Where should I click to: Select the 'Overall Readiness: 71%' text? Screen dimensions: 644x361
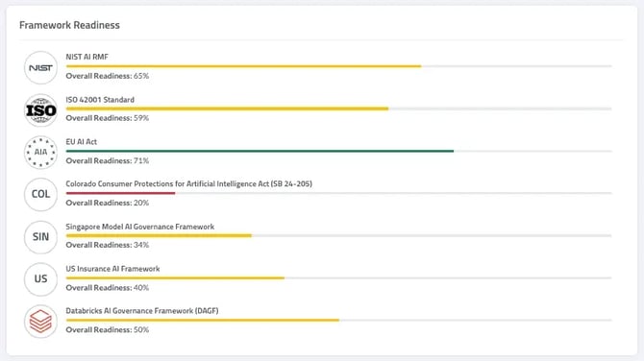pos(108,160)
